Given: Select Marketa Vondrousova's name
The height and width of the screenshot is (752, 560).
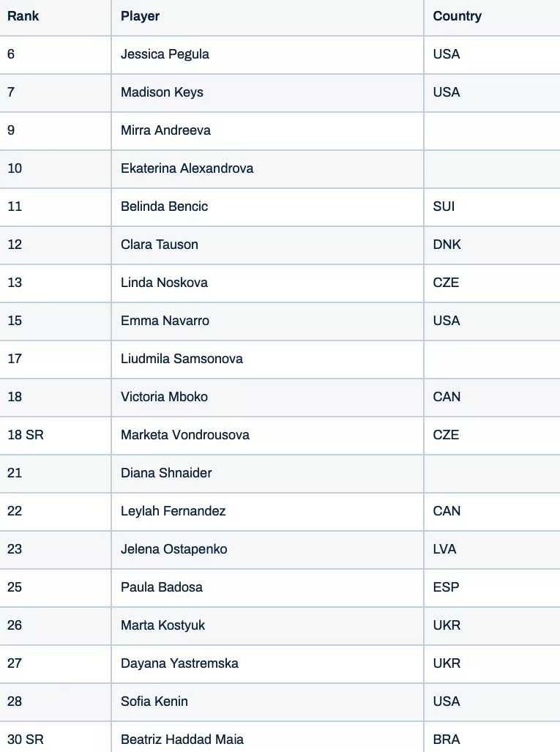Looking at the screenshot, I should (185, 435).
